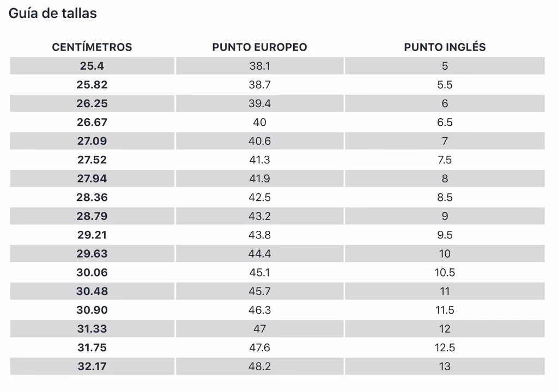Click the 29.21 centimeters cell
Image resolution: width=558 pixels, height=392 pixels.
click(92, 235)
